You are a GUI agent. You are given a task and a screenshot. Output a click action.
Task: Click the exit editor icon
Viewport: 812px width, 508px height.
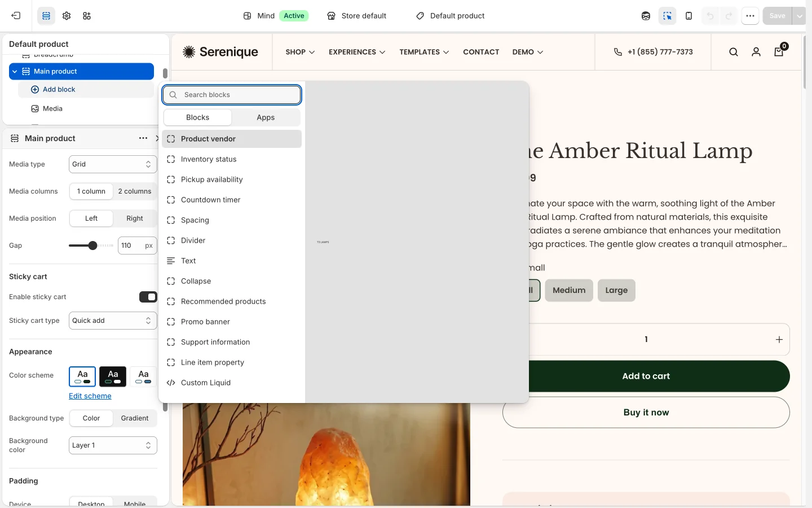click(16, 16)
